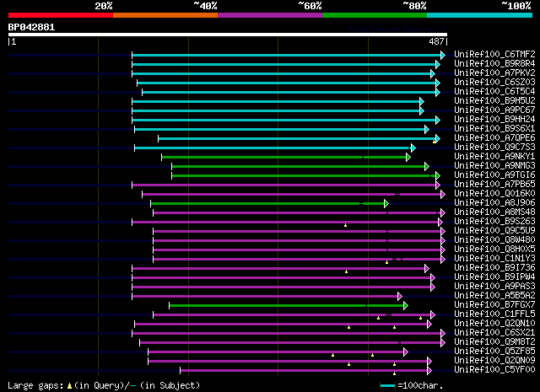Click the =100char. scale legend

(x=412, y=385)
